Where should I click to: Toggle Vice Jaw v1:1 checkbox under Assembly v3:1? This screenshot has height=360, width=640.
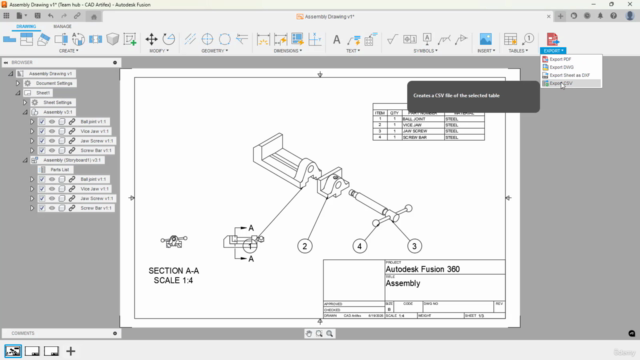click(42, 131)
